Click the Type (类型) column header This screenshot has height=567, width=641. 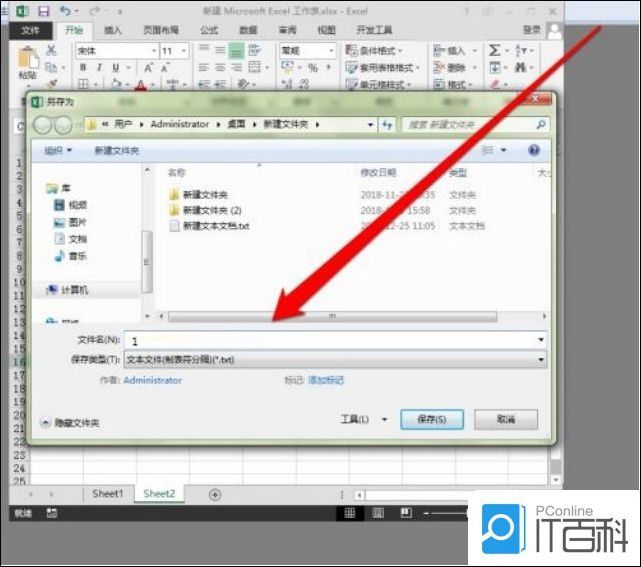tap(458, 173)
